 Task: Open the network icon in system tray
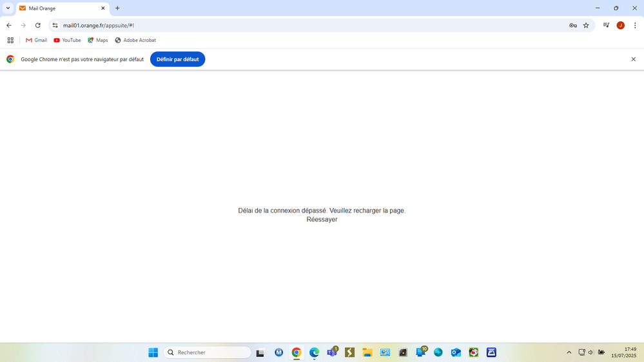click(x=581, y=352)
